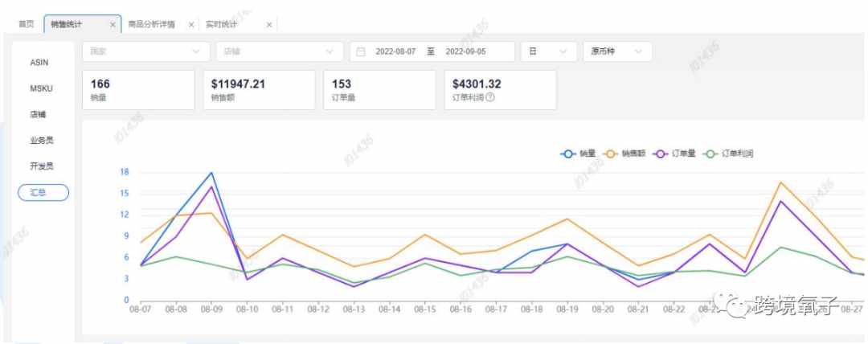Screen dimensions: 868x344
Task: Switch to the 实时统计 tab
Action: pos(222,24)
